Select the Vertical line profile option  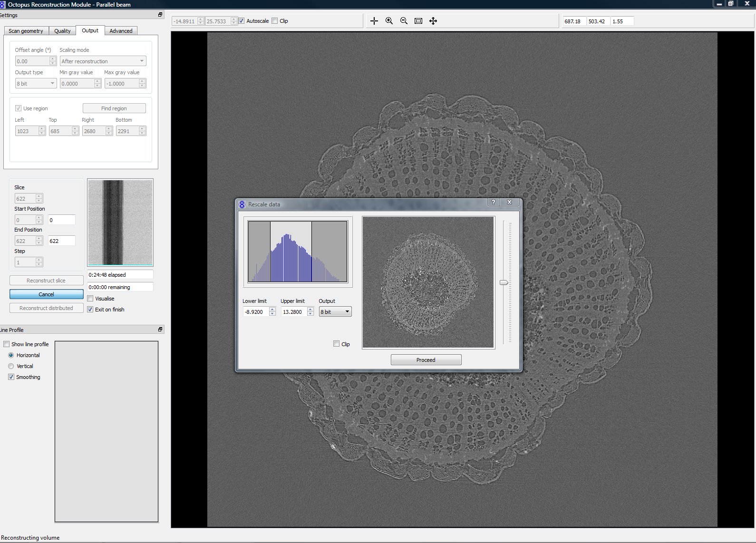coord(11,366)
